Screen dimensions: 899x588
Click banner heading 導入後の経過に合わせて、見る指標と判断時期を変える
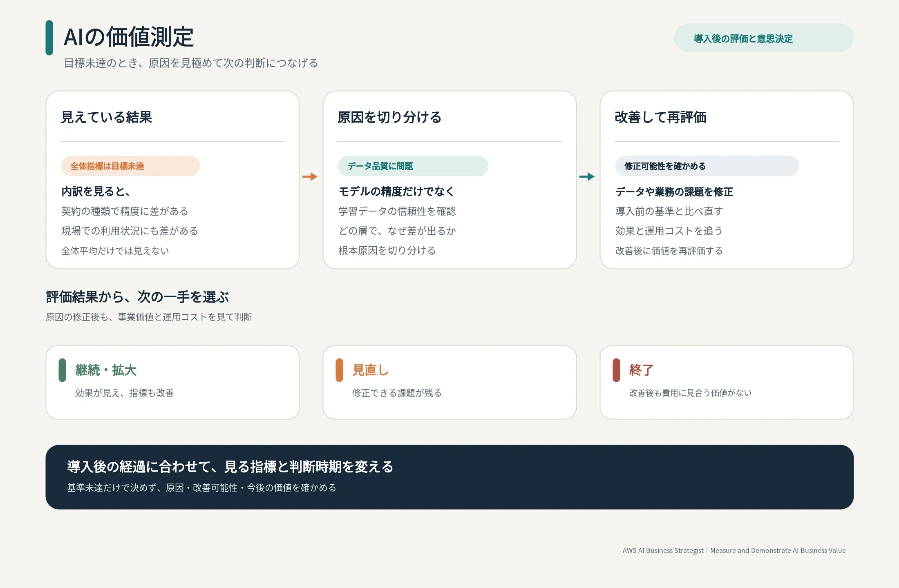click(230, 467)
